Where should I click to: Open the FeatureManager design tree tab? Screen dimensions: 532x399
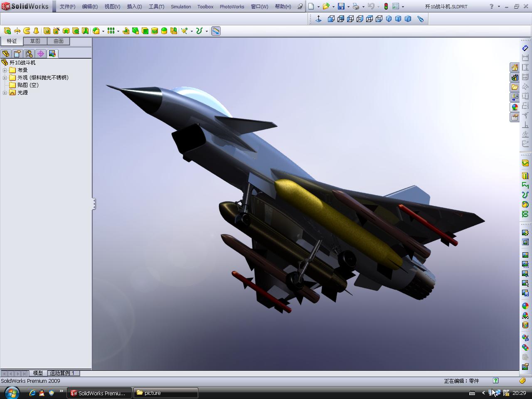pos(6,54)
